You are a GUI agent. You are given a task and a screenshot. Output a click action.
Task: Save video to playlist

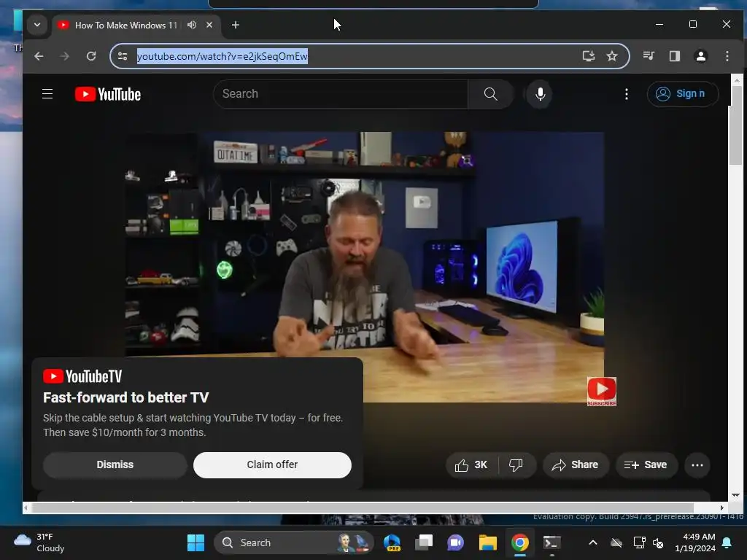(x=646, y=464)
